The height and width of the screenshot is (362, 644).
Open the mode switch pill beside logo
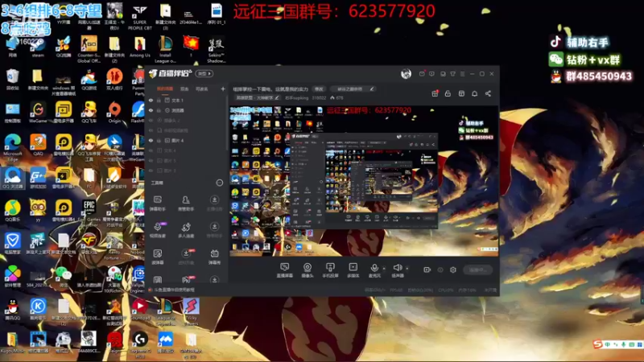pos(204,73)
